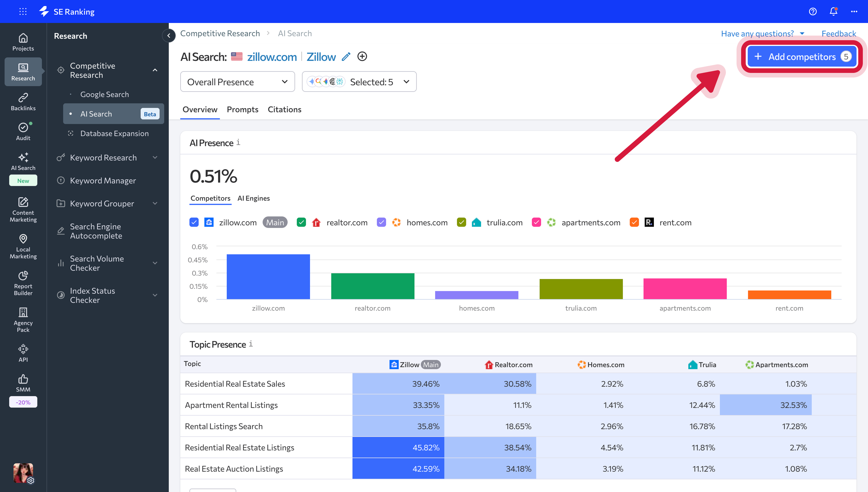Collapse the Competitive Research menu group

tap(155, 70)
